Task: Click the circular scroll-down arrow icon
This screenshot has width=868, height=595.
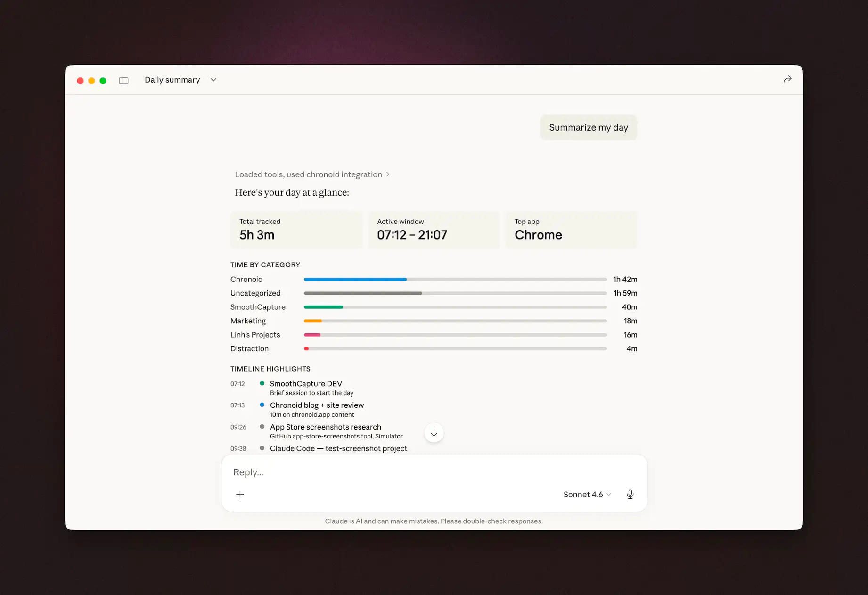Action: tap(434, 432)
